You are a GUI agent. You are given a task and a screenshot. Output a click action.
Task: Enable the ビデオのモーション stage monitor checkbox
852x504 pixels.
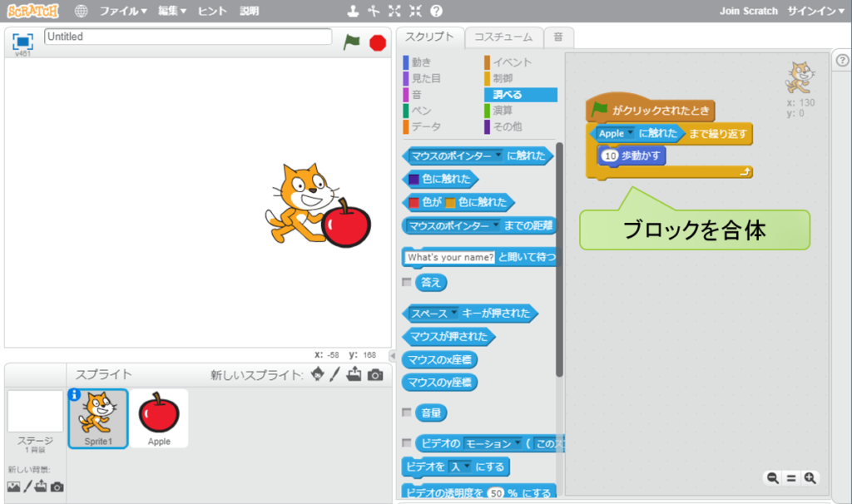406,444
